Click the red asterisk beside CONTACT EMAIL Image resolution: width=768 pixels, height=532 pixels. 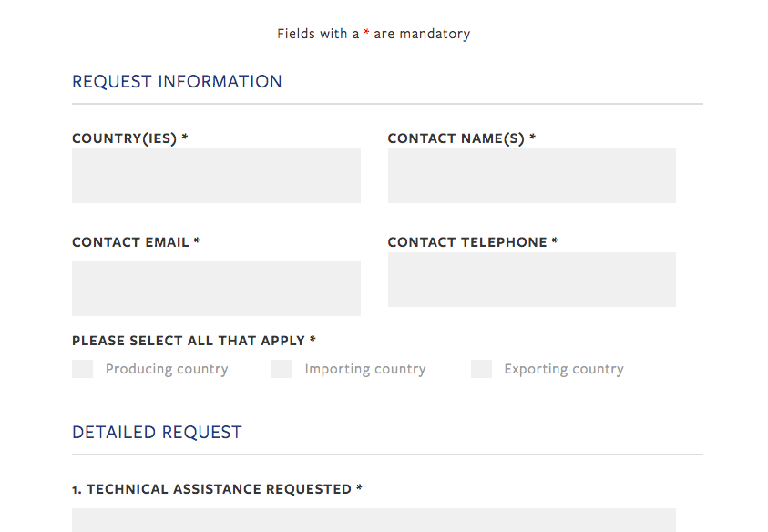pyautogui.click(x=198, y=241)
